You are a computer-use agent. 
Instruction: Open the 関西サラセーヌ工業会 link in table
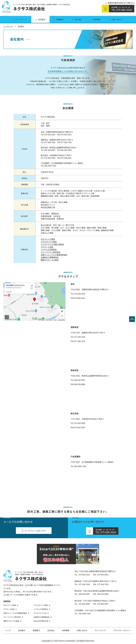pyautogui.click(x=49, y=260)
